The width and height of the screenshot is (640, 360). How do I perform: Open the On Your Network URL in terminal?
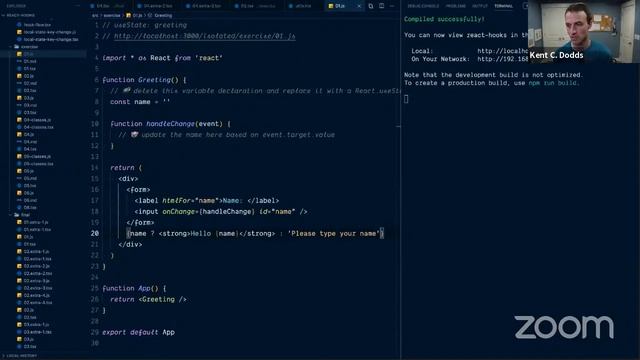502,59
